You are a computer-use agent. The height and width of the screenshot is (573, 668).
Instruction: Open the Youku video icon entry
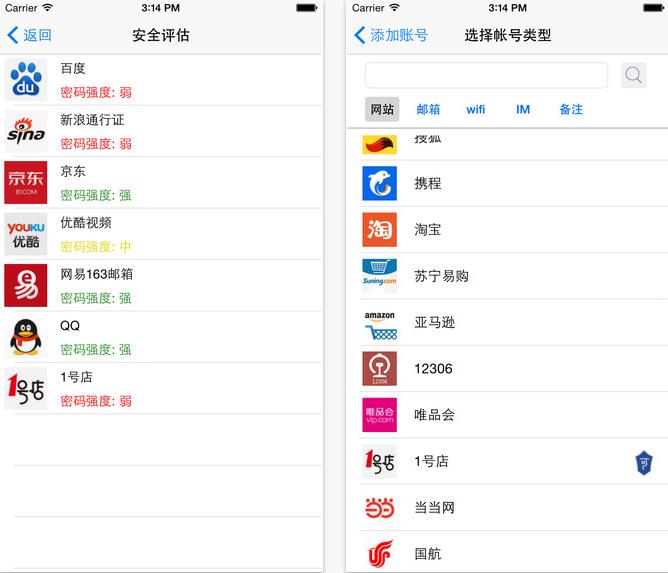tap(26, 234)
